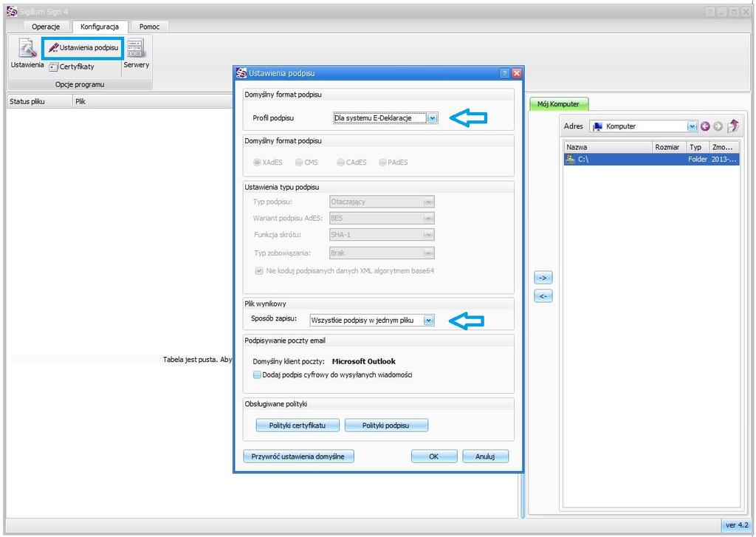The width and height of the screenshot is (756, 537).
Task: Click Ustawienia podpisu in ribbon
Action: 83,48
